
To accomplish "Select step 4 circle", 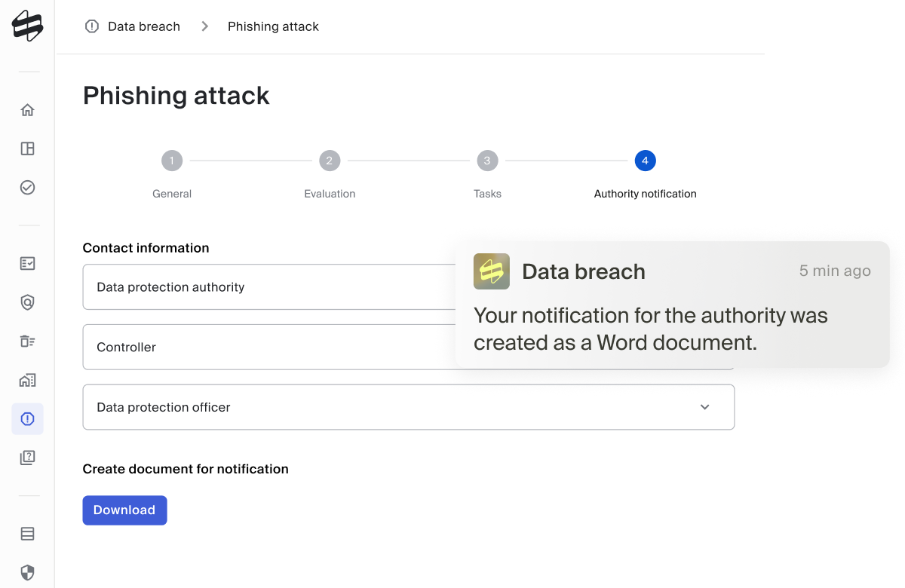I will (645, 161).
